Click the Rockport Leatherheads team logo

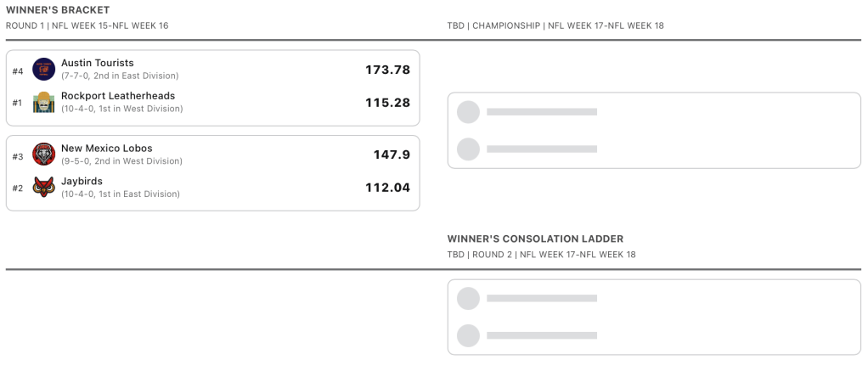click(43, 102)
